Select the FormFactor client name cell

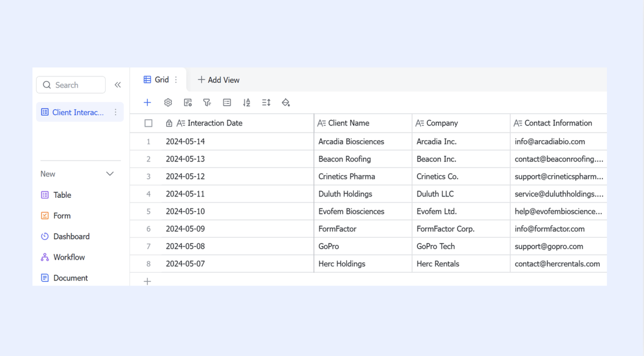(363, 229)
